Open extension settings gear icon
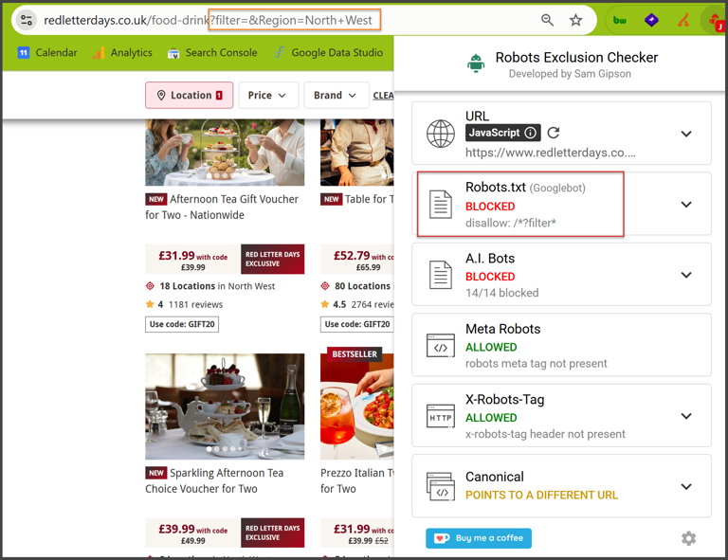Image resolution: width=728 pixels, height=560 pixels. [688, 538]
